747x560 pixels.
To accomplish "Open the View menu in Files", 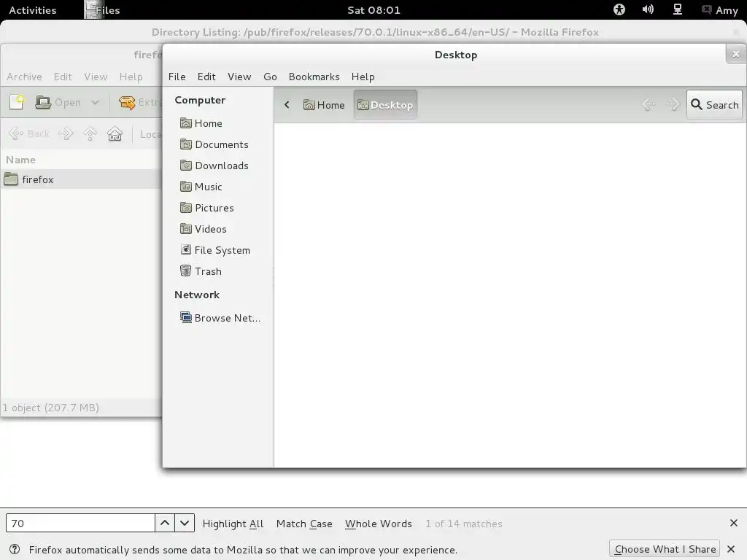I will (x=239, y=77).
